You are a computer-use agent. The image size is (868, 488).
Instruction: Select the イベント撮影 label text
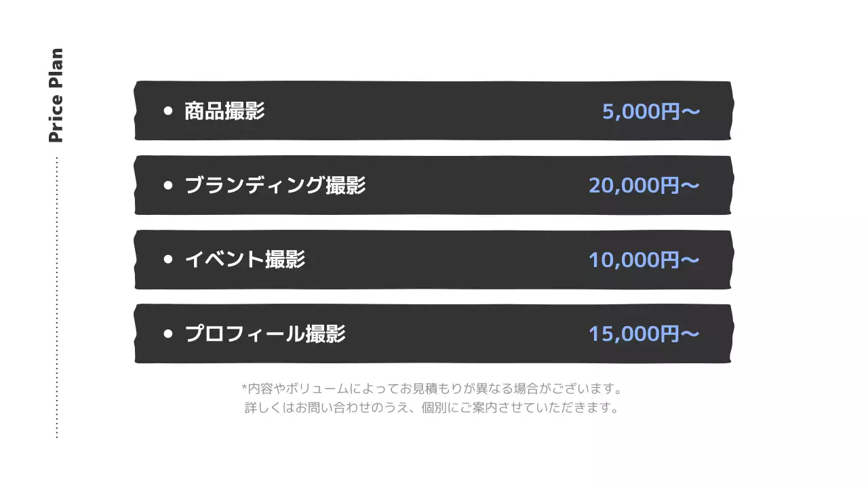(245, 260)
